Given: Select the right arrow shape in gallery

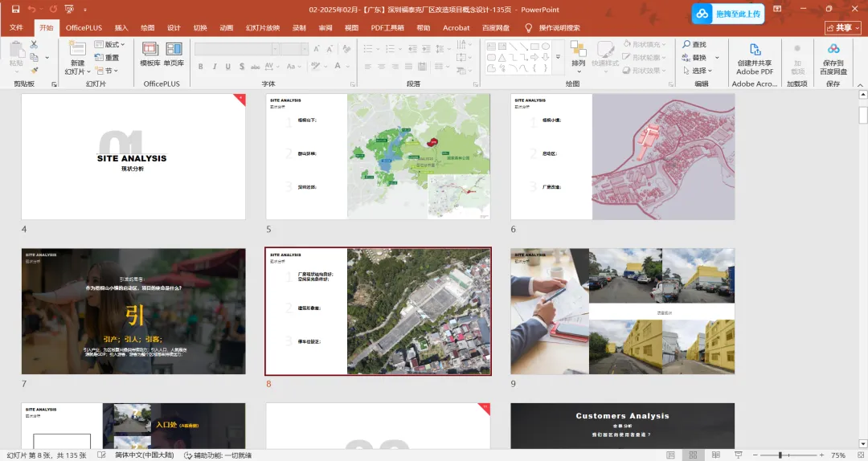Looking at the screenshot, I should [534, 58].
